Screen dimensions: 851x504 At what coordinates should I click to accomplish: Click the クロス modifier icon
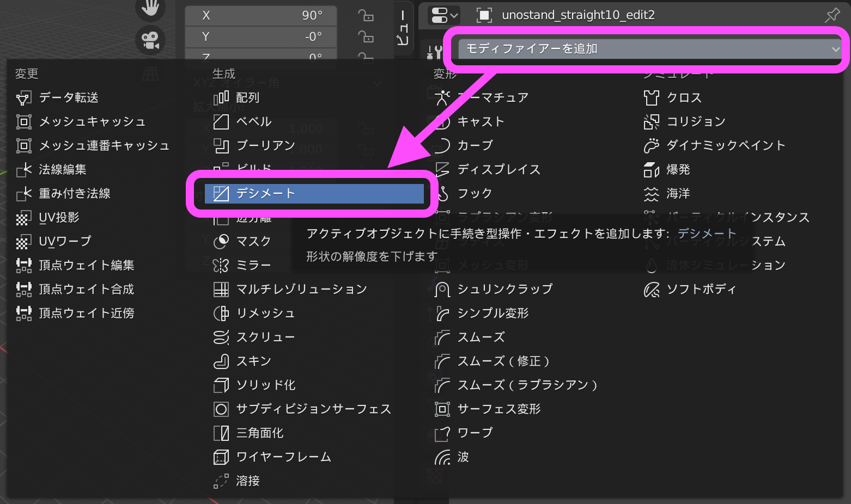pyautogui.click(x=651, y=98)
